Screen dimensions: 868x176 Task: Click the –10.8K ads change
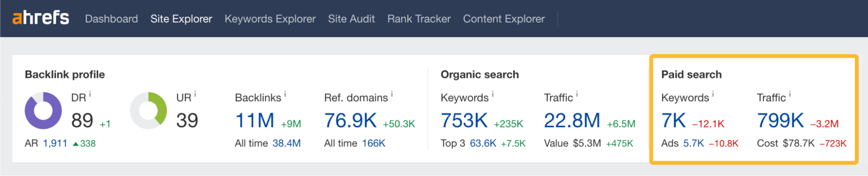[x=723, y=143]
